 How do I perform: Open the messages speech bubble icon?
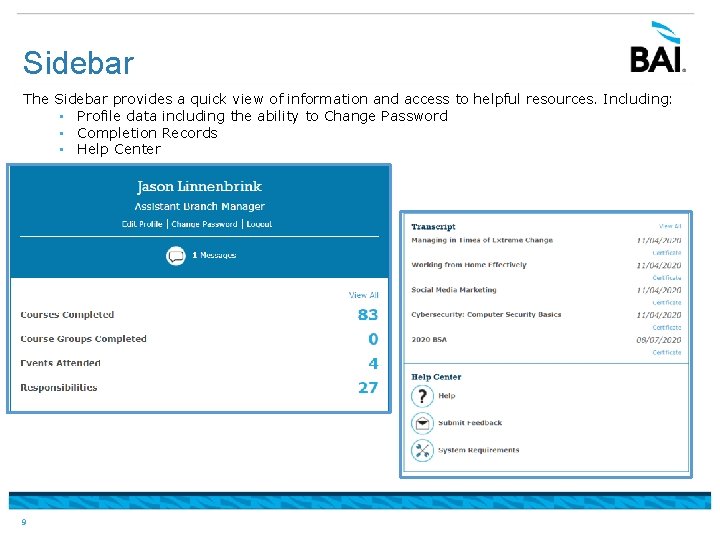pos(176,256)
